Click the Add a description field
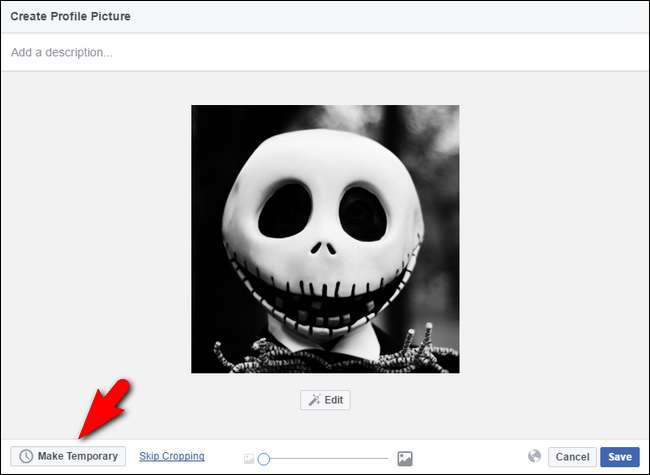The height and width of the screenshot is (475, 650). click(325, 52)
